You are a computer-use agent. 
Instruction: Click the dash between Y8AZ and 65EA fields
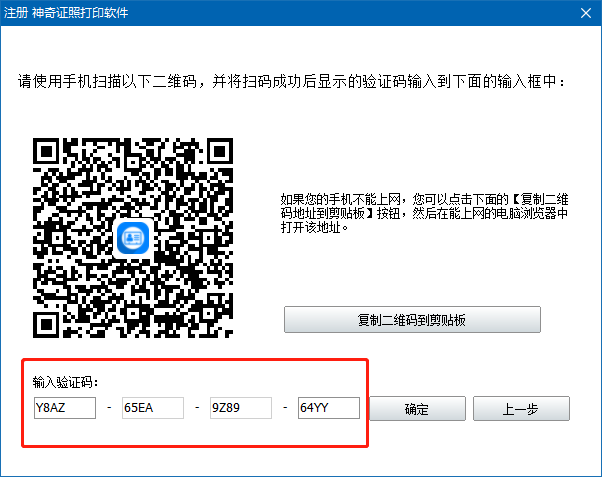click(108, 409)
